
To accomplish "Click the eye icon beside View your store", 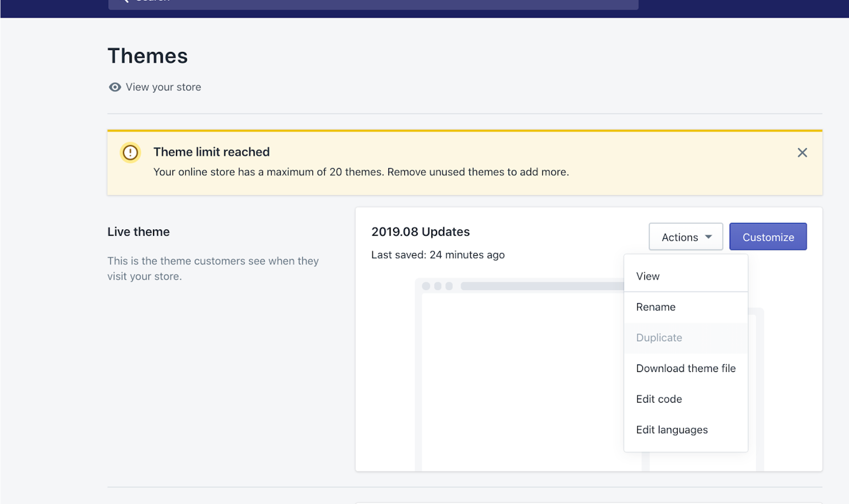I will pyautogui.click(x=114, y=87).
